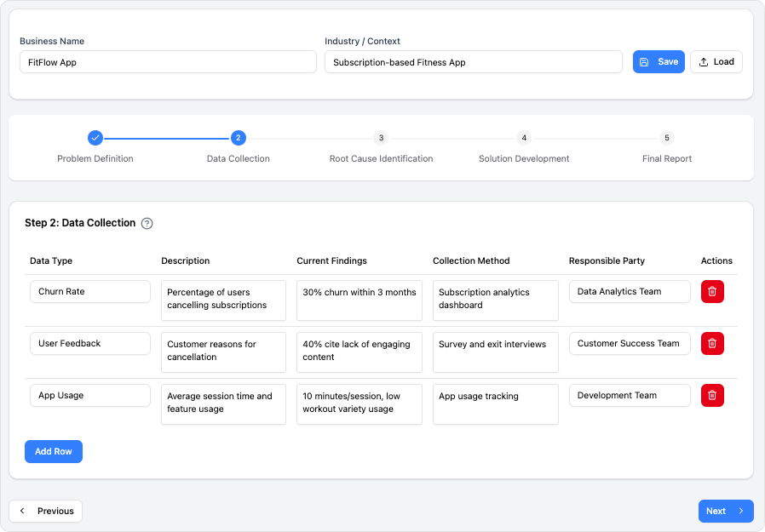Click the 'Industry / Context' label
765x532 pixels.
362,42
